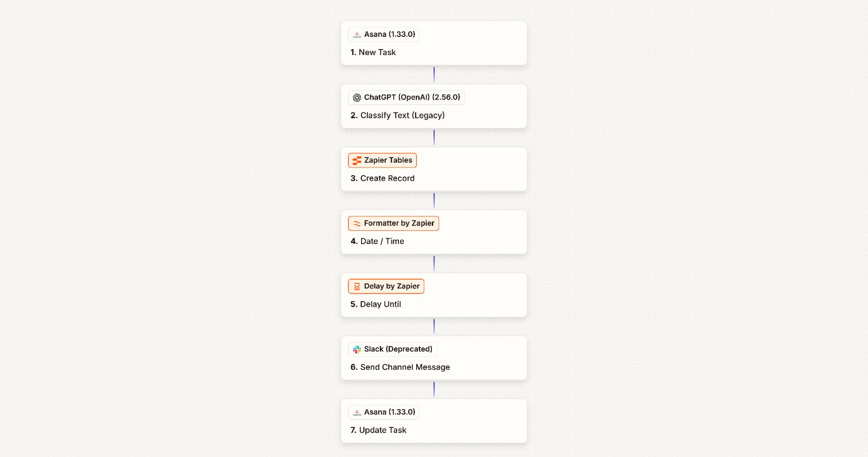Click the OpenAI spiral icon on step 2
The image size is (868, 457).
(x=357, y=97)
